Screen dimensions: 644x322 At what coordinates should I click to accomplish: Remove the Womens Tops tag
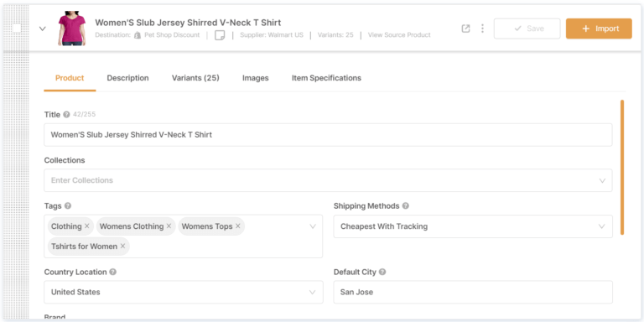pos(238,226)
